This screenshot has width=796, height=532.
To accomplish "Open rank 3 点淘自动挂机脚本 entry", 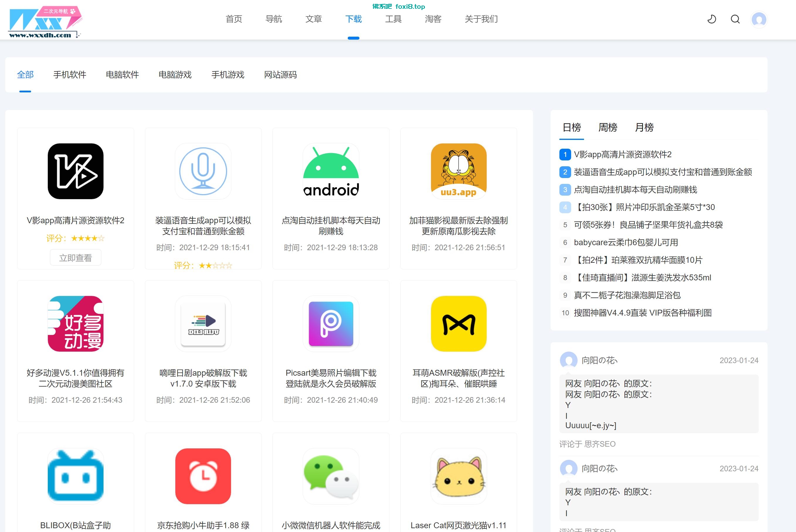I will 635,190.
